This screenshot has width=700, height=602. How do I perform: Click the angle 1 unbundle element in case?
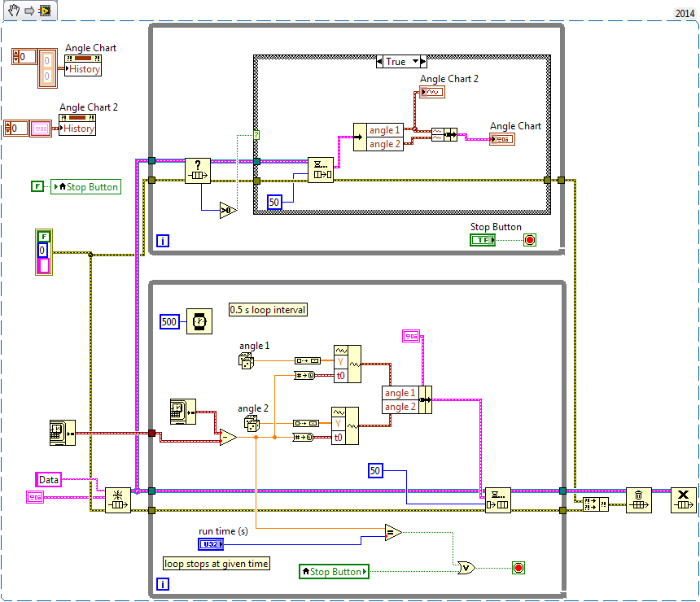pyautogui.click(x=385, y=130)
